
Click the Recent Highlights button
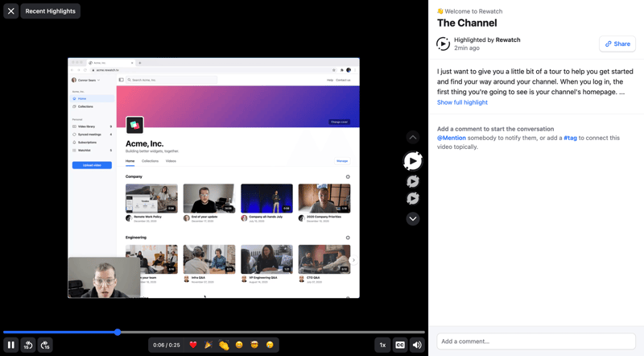(51, 11)
